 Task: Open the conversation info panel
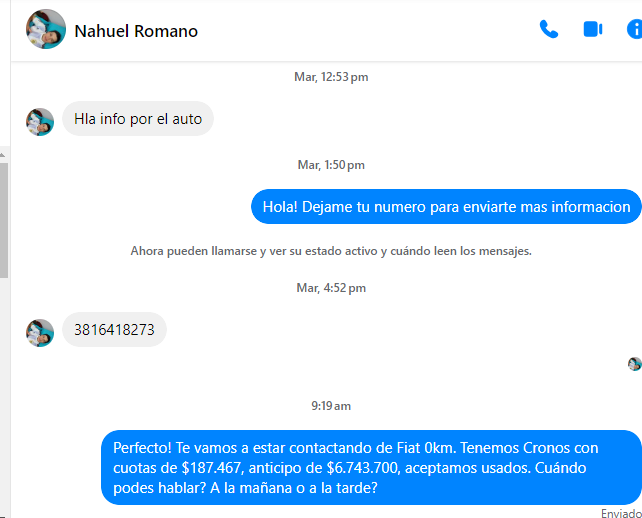[635, 29]
